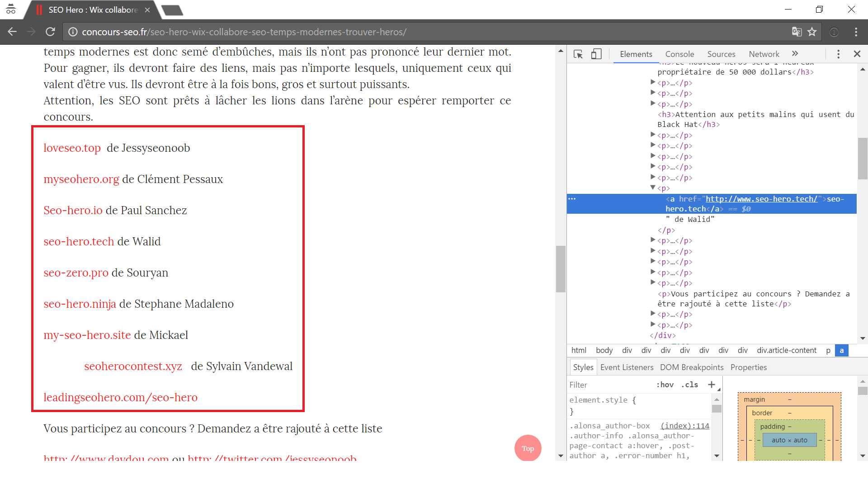Switch to the Elements tab
This screenshot has height=488, width=868.
636,54
